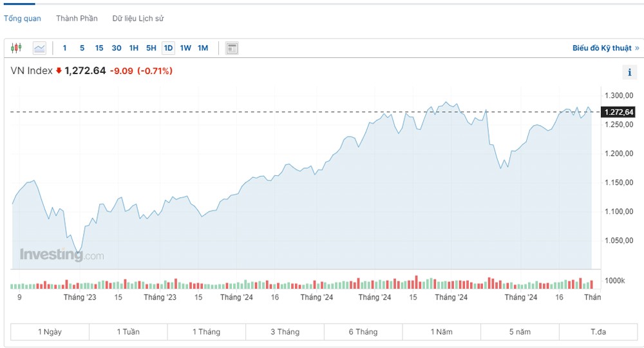This screenshot has height=348, width=644.
Task: Open the news/events overlay icon in the toolbar
Action: pos(232,48)
